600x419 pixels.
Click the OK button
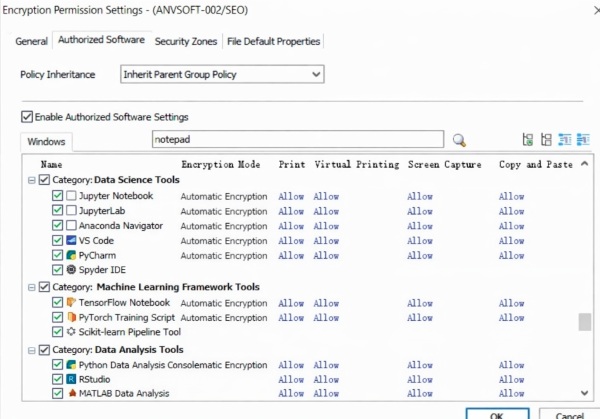497,414
